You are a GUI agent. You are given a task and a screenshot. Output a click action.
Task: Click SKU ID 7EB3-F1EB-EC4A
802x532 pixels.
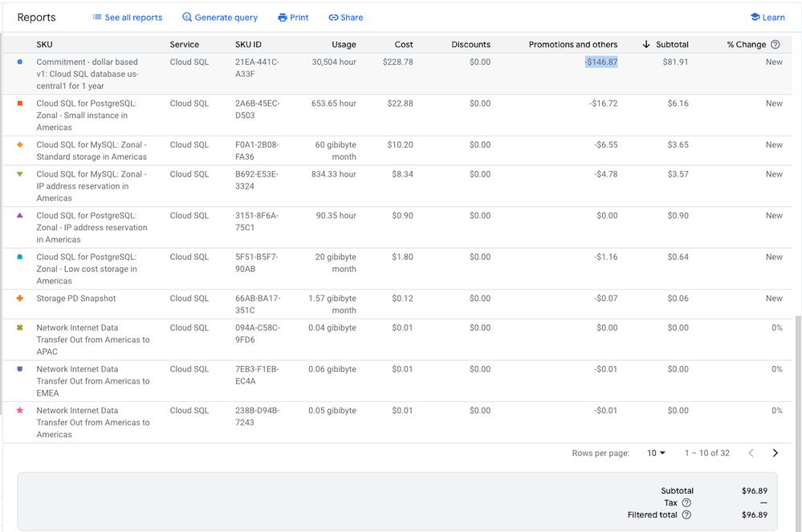[x=257, y=375]
